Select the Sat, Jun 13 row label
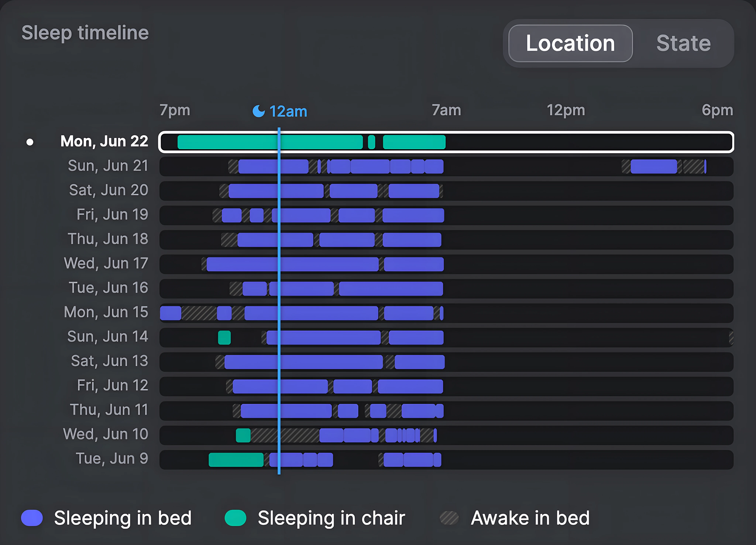756x545 pixels. point(109,361)
